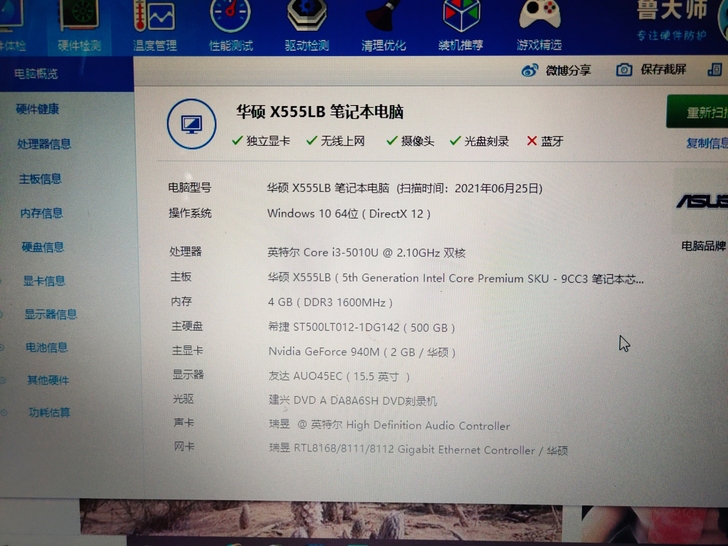Click the 无线上网 checkmark status

(335, 141)
